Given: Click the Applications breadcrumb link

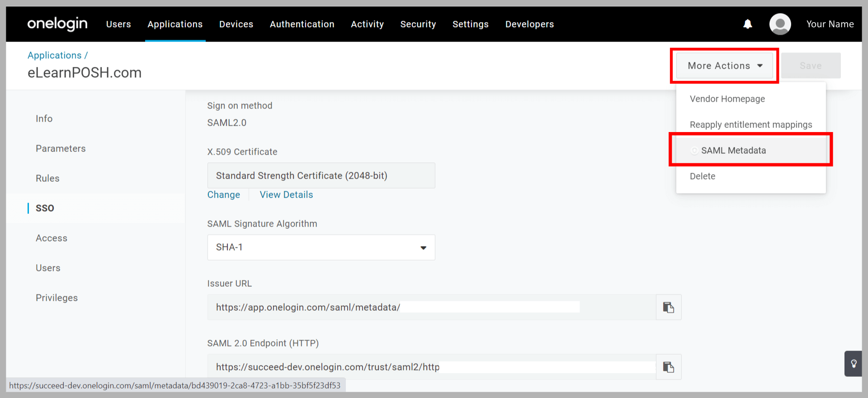Looking at the screenshot, I should [55, 55].
